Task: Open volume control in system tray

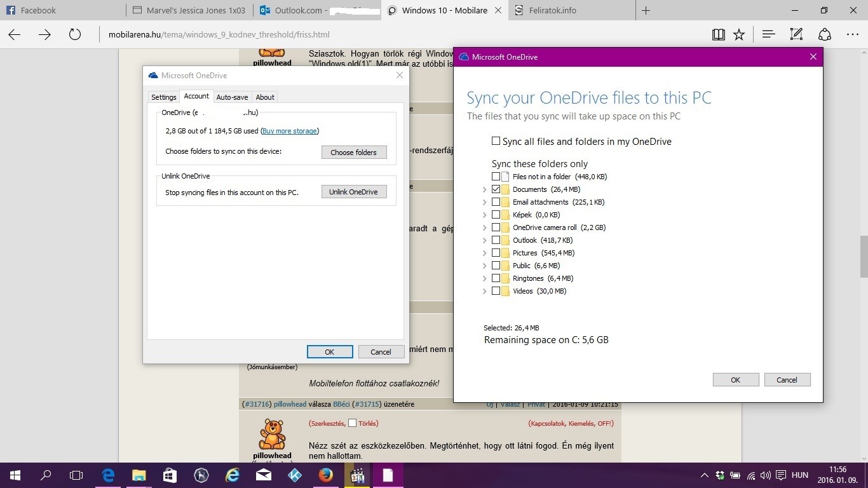Action: tap(767, 475)
